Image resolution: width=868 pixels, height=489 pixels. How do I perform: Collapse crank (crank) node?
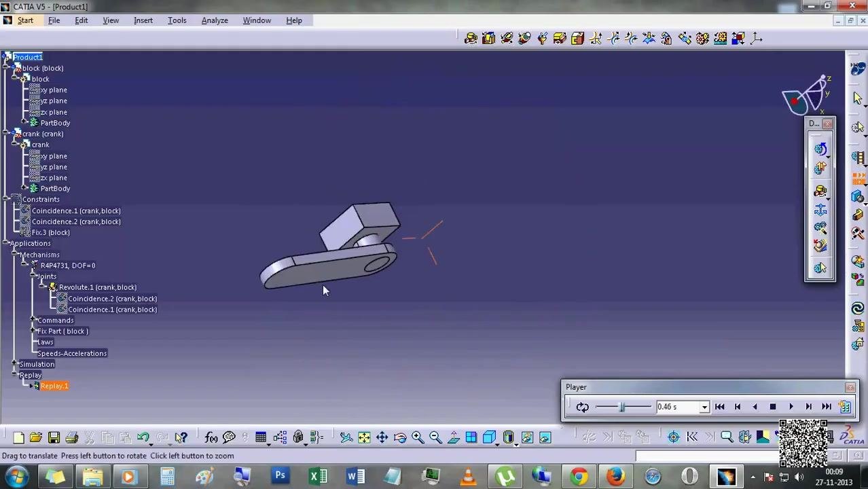[7, 134]
